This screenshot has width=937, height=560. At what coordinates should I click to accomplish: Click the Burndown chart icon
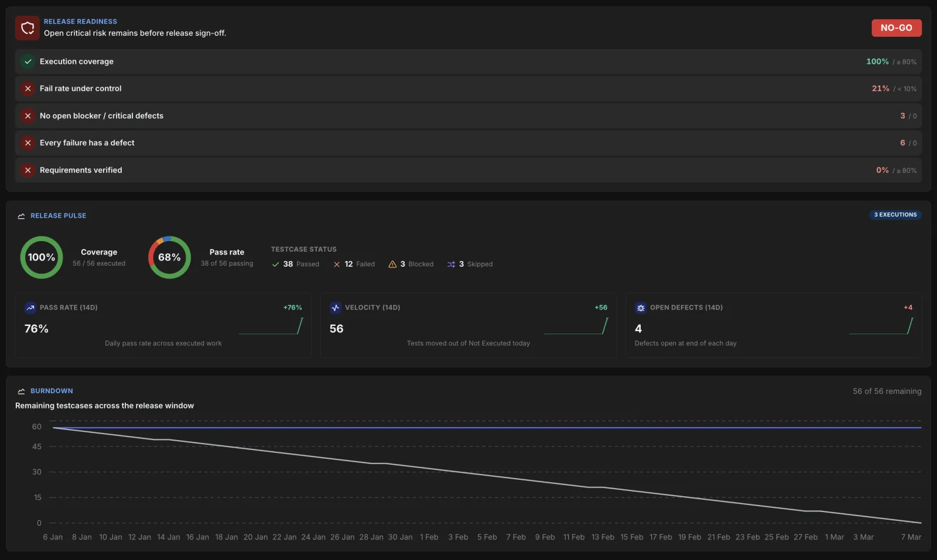tap(21, 391)
